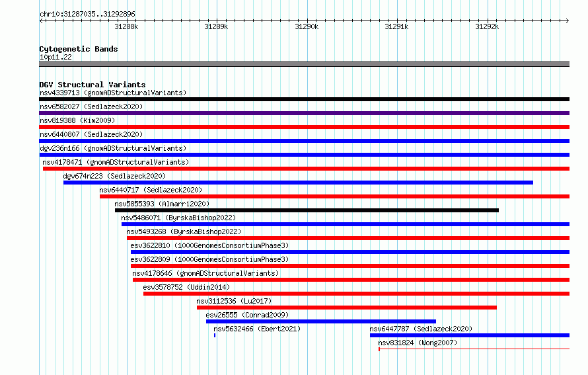Select the nsv6440807 (Sedlazeck2020) label
This screenshot has height=375, width=588.
point(91,134)
